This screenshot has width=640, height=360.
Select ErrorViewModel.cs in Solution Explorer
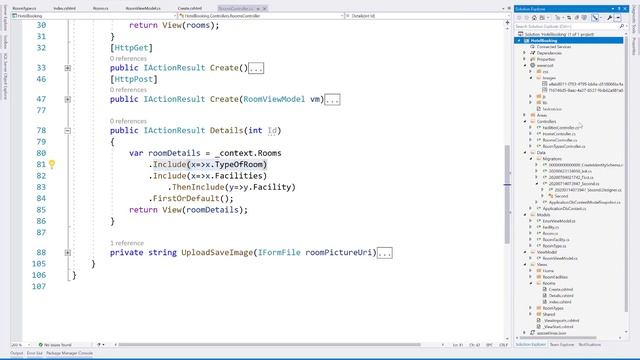(x=559, y=221)
